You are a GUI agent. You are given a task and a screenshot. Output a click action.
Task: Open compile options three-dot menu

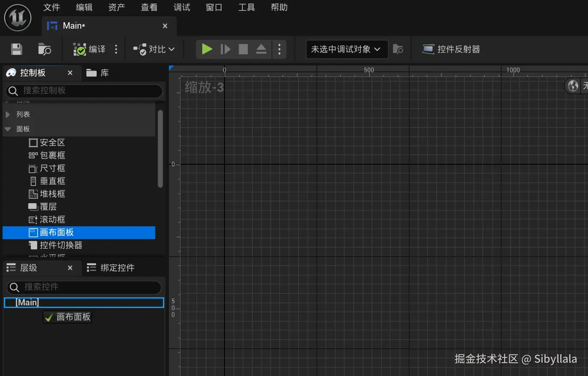(x=116, y=49)
